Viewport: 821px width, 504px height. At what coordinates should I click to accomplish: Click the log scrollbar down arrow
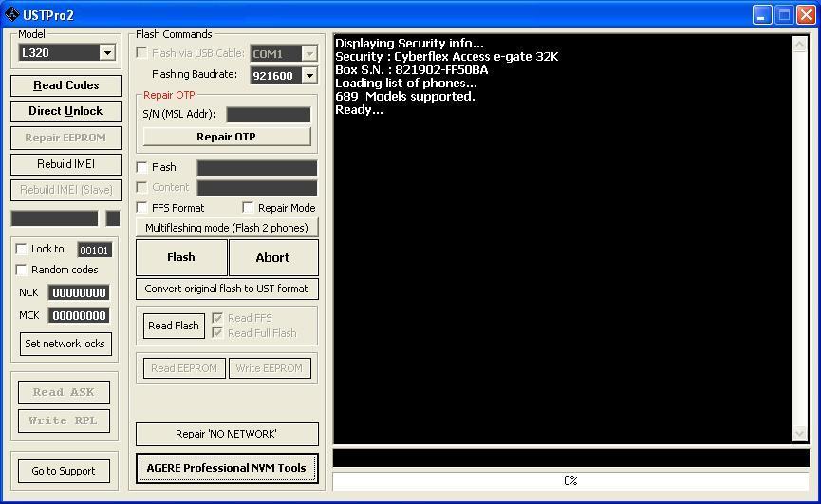(x=799, y=434)
